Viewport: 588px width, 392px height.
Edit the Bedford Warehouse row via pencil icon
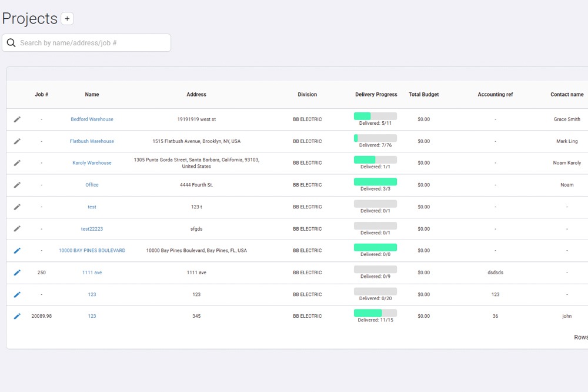(x=17, y=119)
